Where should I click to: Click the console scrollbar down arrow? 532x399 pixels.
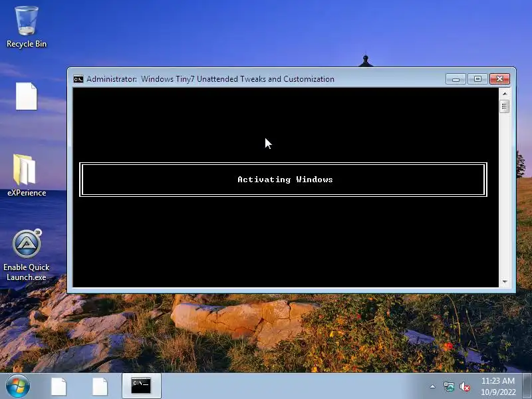(505, 281)
